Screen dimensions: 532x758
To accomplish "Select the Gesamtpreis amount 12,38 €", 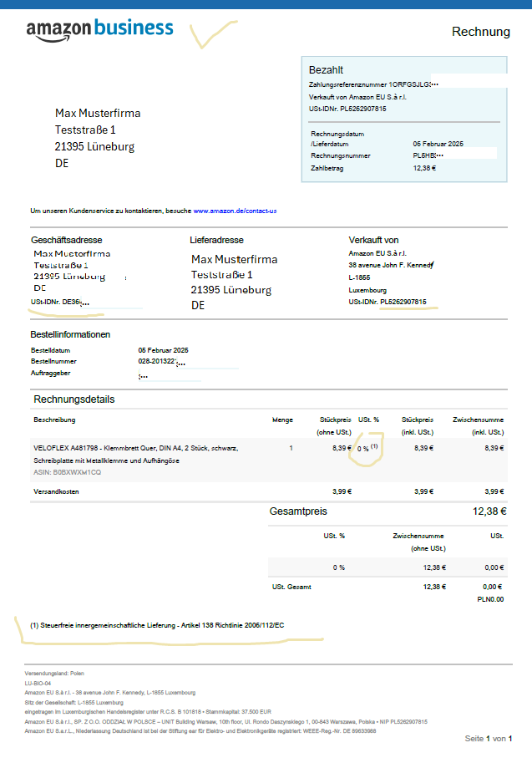I will point(489,511).
